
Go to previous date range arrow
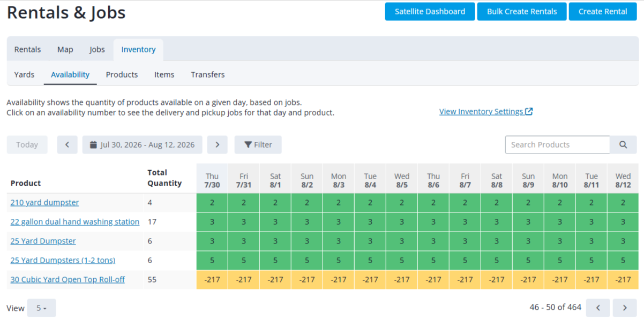68,144
